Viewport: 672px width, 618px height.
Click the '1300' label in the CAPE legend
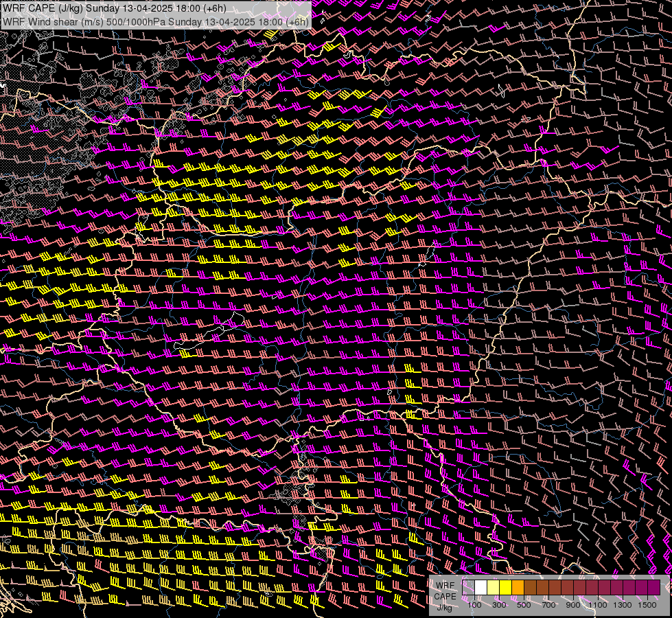pos(623,605)
